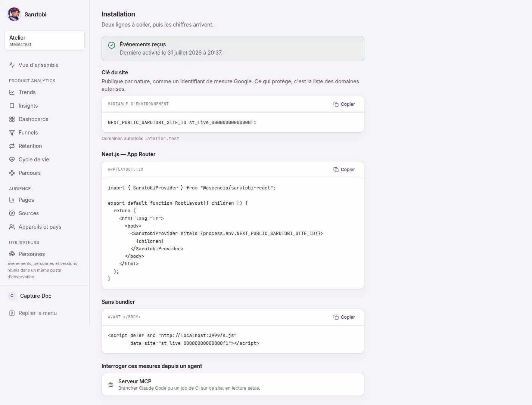Click the Appareils et pays users icon

pos(12,227)
